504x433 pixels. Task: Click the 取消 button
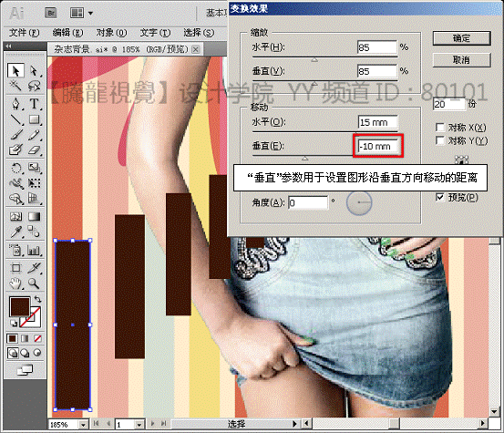pos(461,60)
